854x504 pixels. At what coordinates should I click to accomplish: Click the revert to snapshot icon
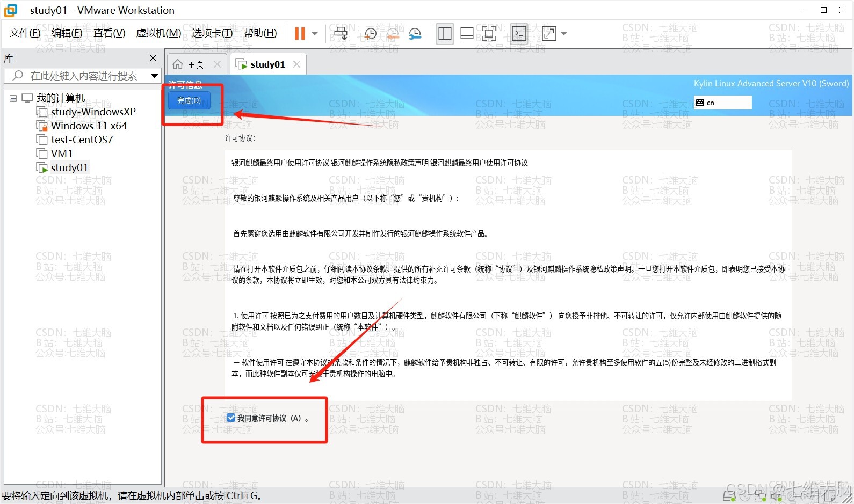393,33
